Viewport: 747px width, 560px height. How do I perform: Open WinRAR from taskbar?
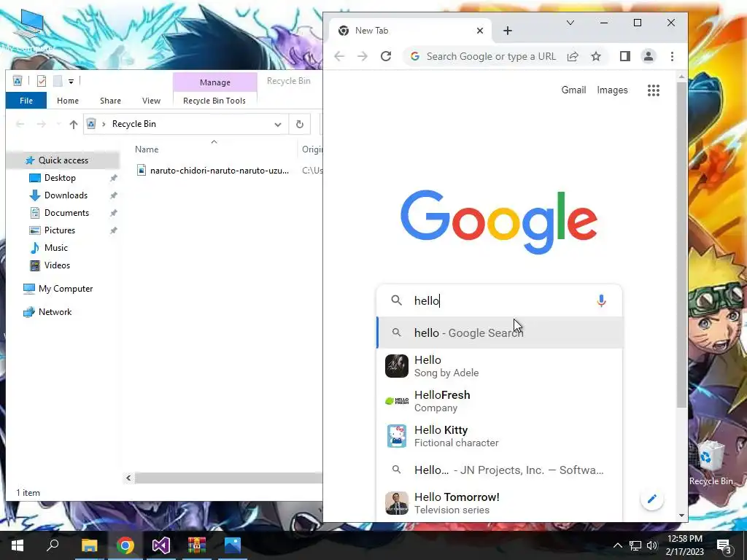(x=197, y=545)
